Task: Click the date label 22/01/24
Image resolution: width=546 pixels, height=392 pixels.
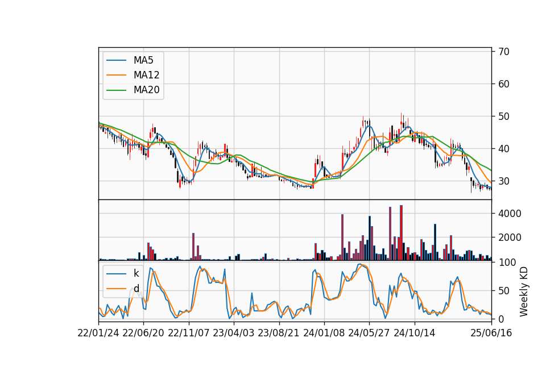Action: tap(98, 333)
